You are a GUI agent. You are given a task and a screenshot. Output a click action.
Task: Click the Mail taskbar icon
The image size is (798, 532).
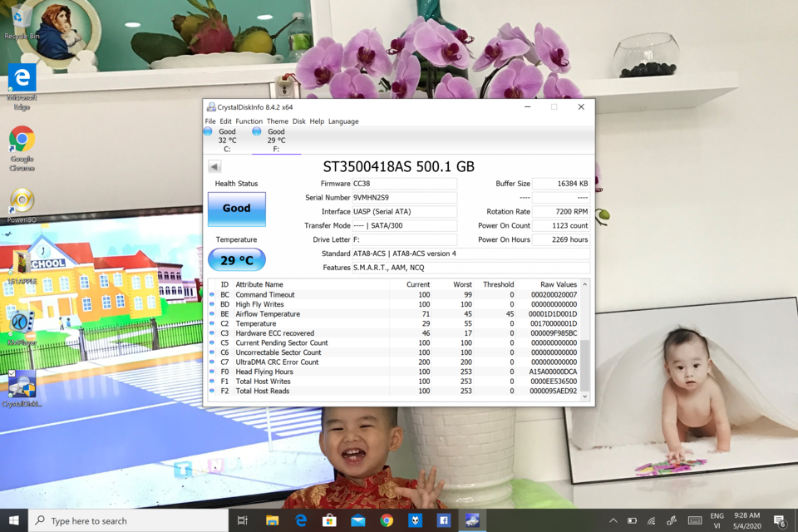[357, 520]
